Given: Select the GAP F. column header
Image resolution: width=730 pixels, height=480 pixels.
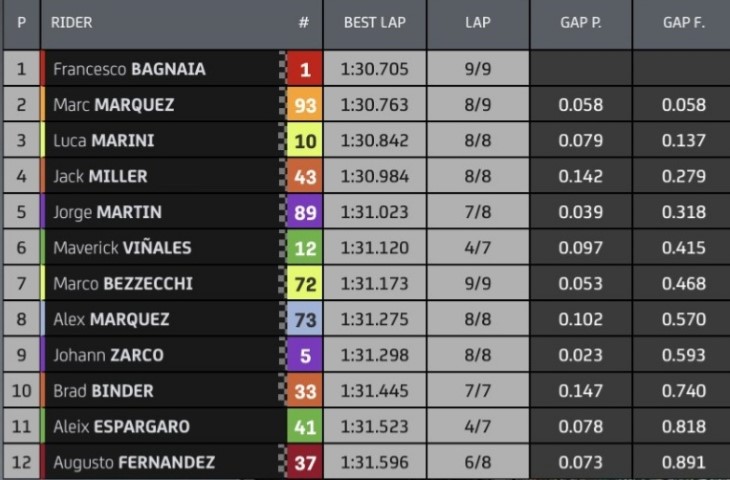Looking at the screenshot, I should [x=682, y=23].
